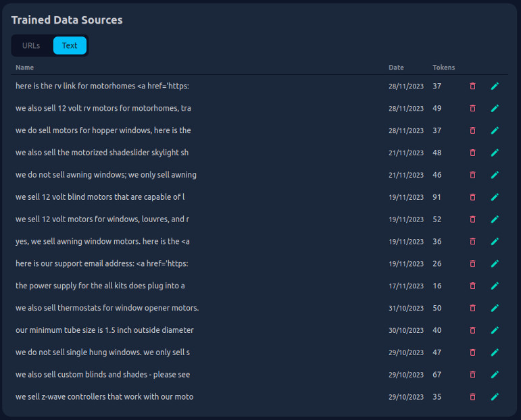The image size is (521, 420).
Task: Edit the '12 volt rv motors' entry
Action: (x=495, y=108)
